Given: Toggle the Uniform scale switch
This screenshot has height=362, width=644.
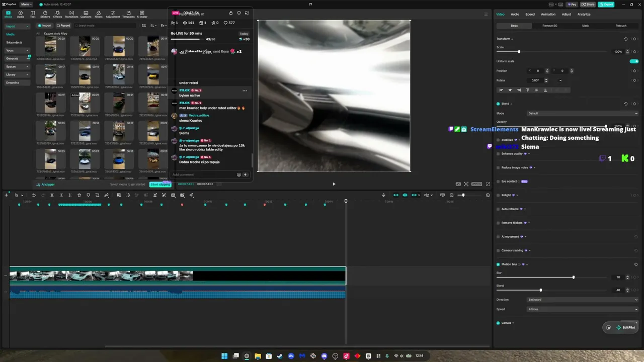Looking at the screenshot, I should pos(634,61).
